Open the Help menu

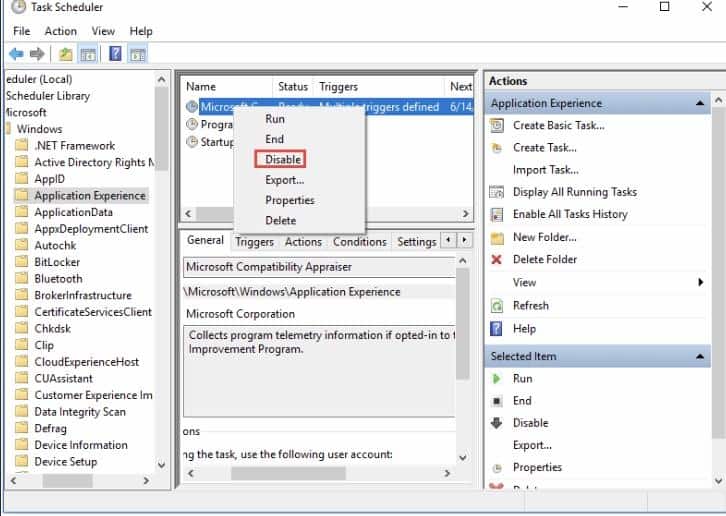141,31
